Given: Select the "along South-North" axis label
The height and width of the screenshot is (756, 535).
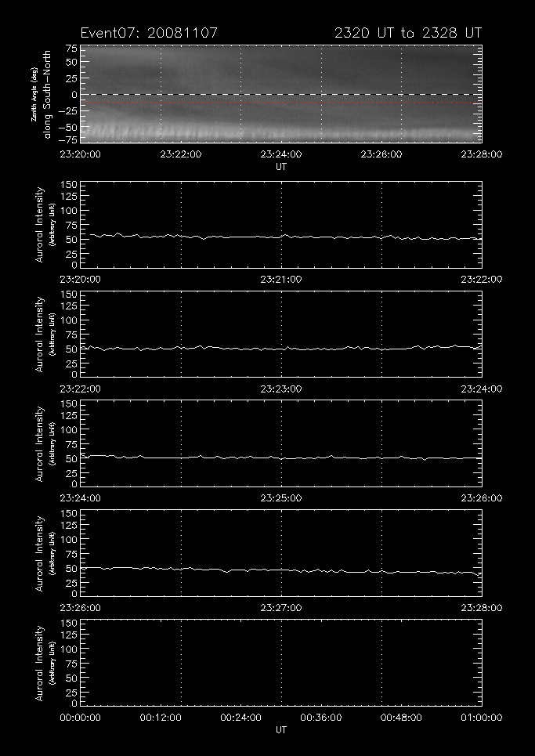Looking at the screenshot, I should pyautogui.click(x=47, y=94).
